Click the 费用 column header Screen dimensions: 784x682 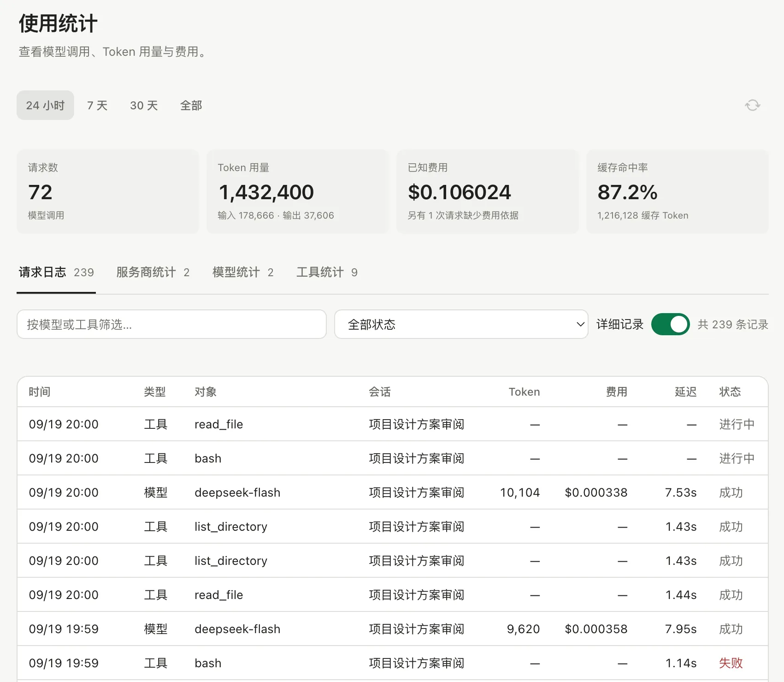coord(616,391)
